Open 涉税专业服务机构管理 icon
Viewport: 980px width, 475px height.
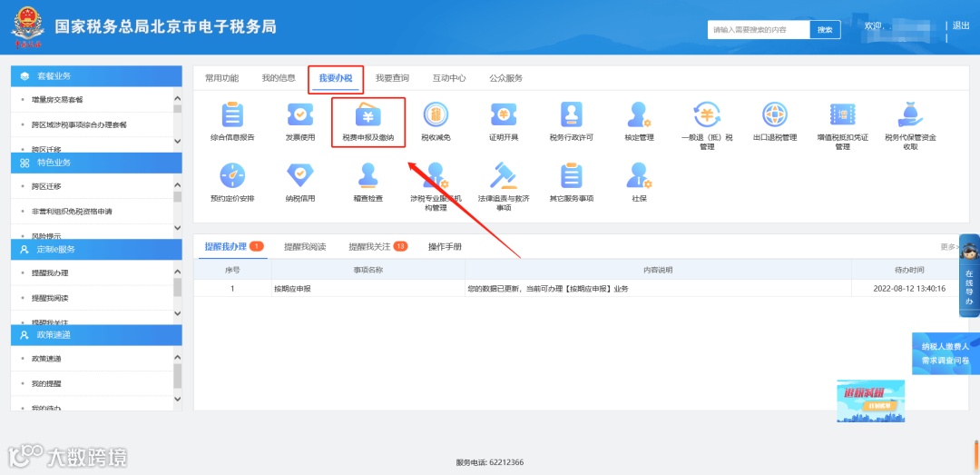(436, 175)
